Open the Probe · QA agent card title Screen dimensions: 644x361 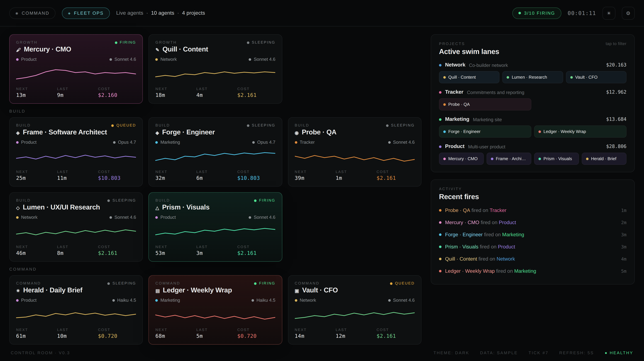tap(319, 132)
